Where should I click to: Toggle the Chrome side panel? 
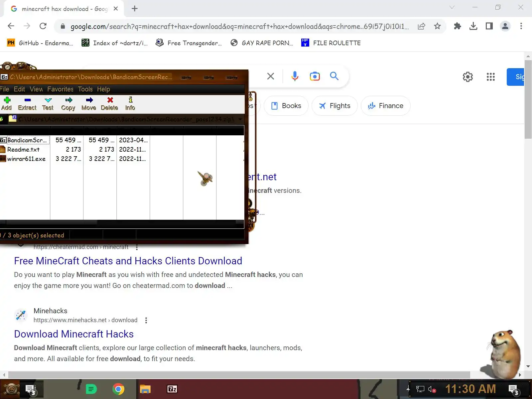pyautogui.click(x=489, y=26)
